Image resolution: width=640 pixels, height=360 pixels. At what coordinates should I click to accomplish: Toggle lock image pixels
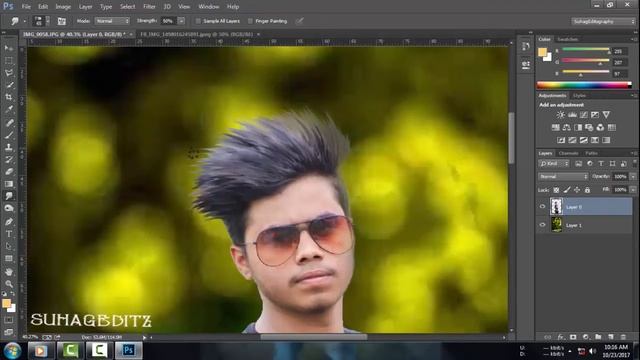click(567, 190)
